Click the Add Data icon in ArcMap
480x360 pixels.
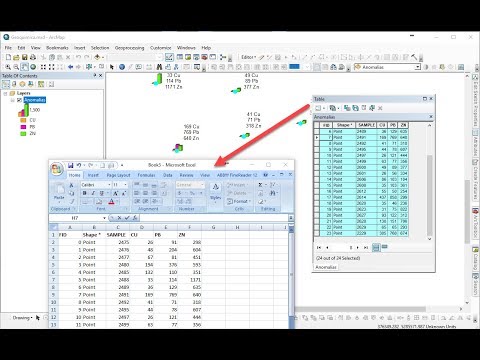coord(97,57)
